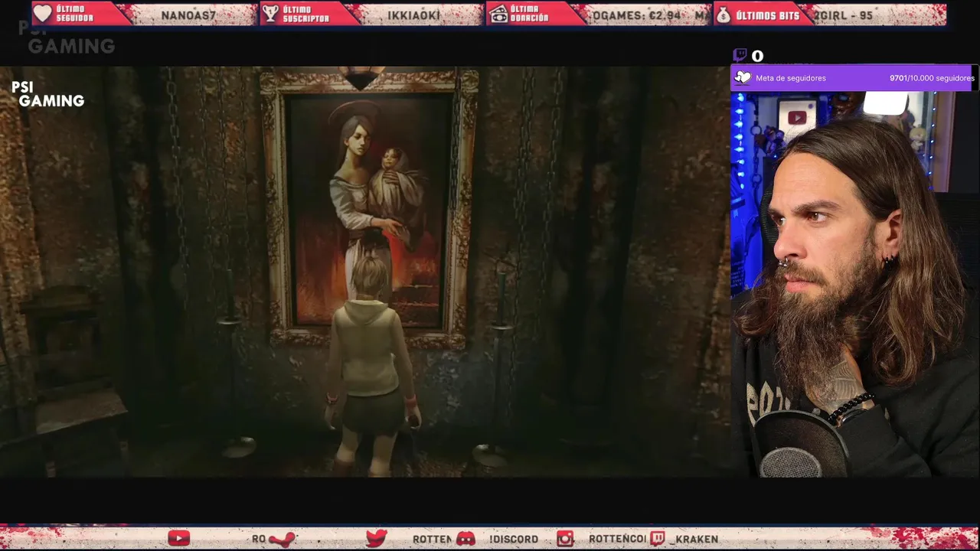Click the _KRAKEN Twitch handle
Viewport: 980px width, 551px height.
point(694,539)
